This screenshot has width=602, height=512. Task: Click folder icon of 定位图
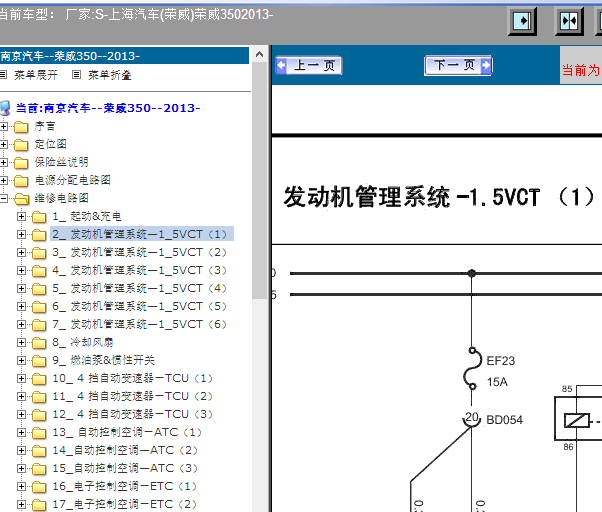coord(21,145)
